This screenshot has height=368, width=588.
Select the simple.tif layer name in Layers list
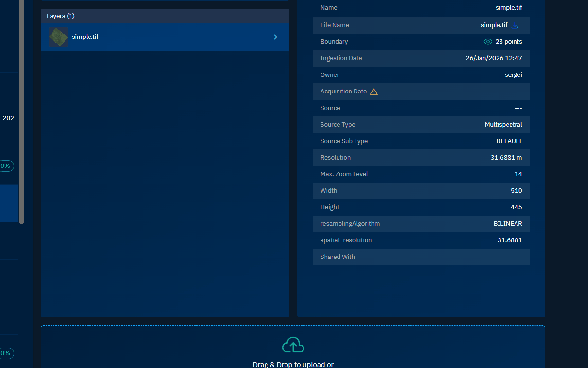(85, 37)
